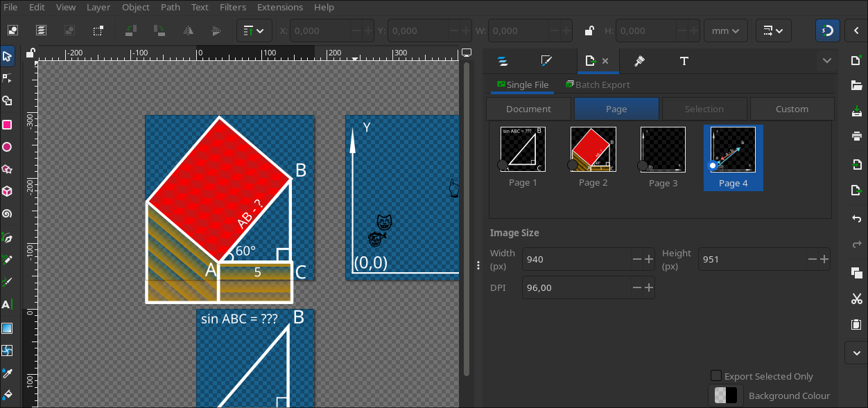Select the Rectangle tool
Viewport: 868px width, 408px height.
[x=7, y=125]
